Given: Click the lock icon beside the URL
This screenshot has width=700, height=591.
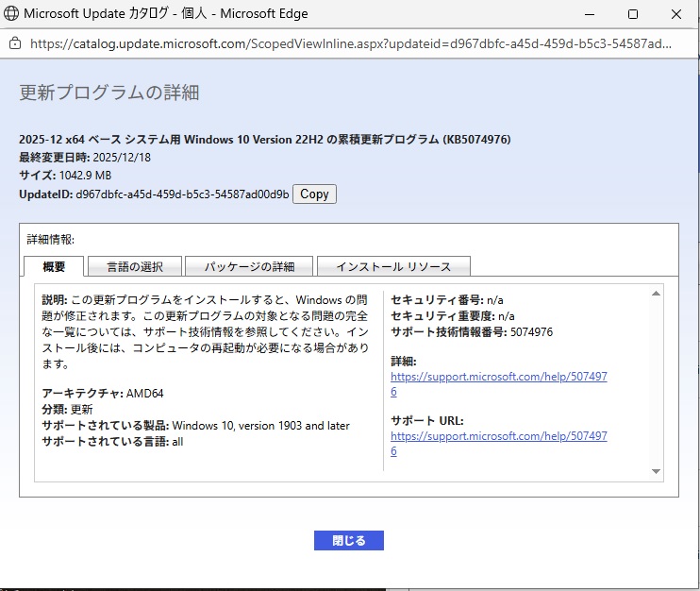Looking at the screenshot, I should point(15,43).
